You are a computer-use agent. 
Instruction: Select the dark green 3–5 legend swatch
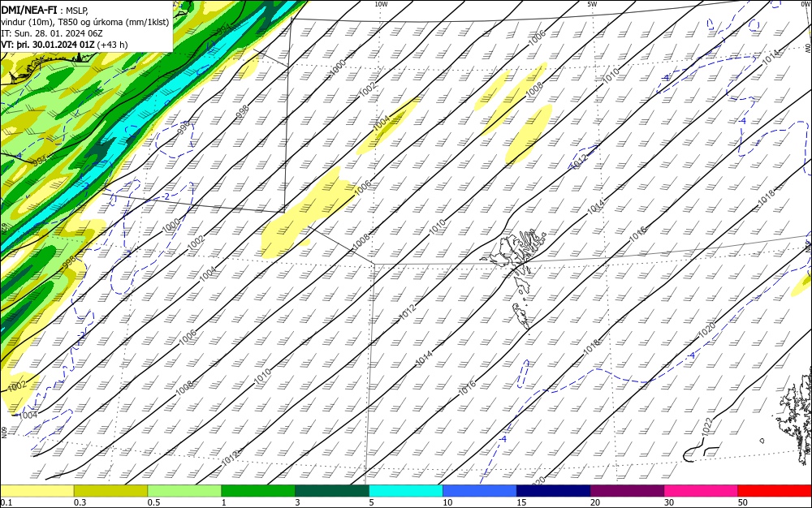[332, 491]
